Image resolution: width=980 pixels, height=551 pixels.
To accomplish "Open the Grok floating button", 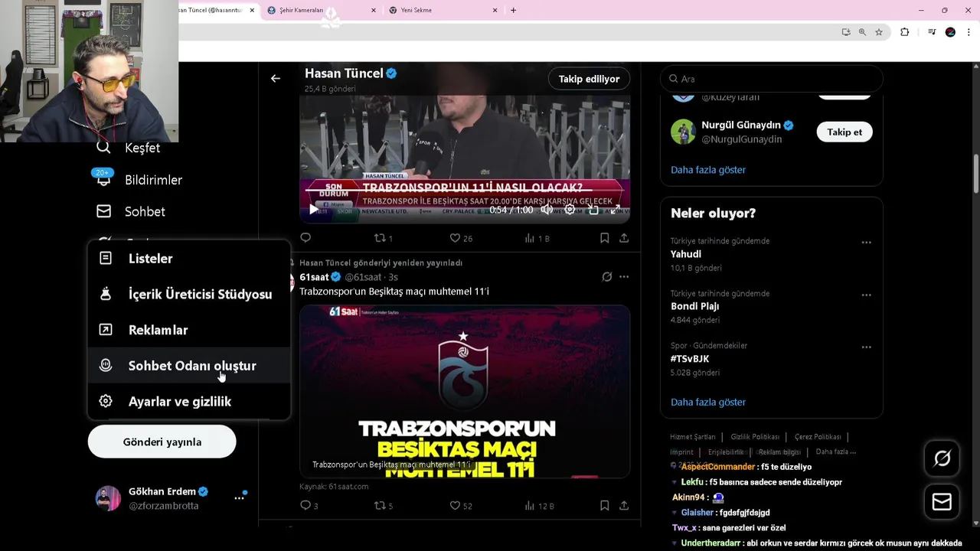I will (x=942, y=458).
